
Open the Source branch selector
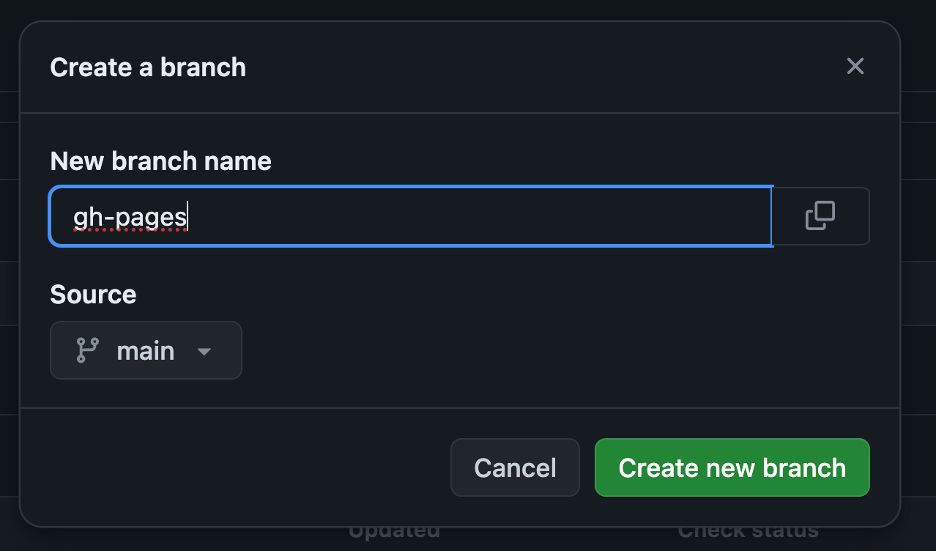[146, 351]
